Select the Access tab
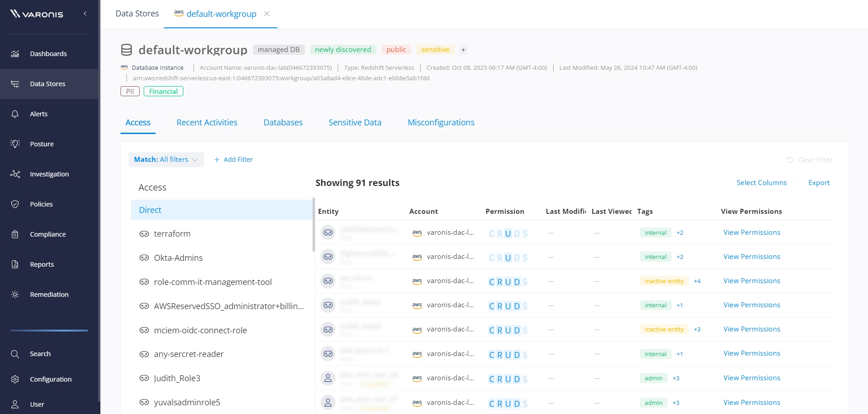 click(138, 123)
